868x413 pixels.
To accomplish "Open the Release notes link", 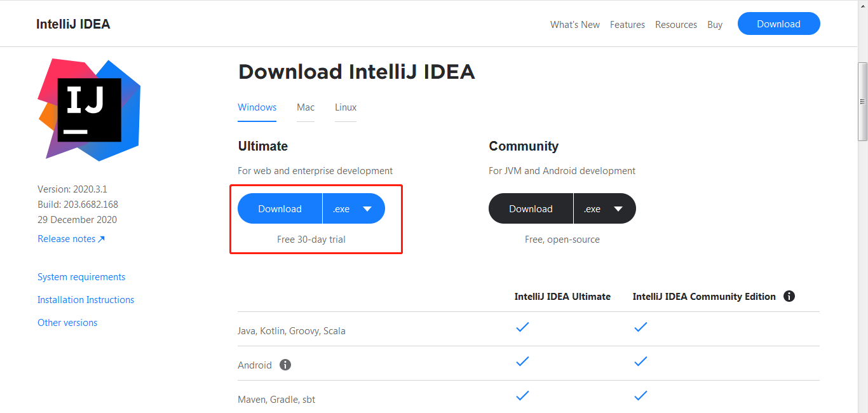I will pos(65,238).
